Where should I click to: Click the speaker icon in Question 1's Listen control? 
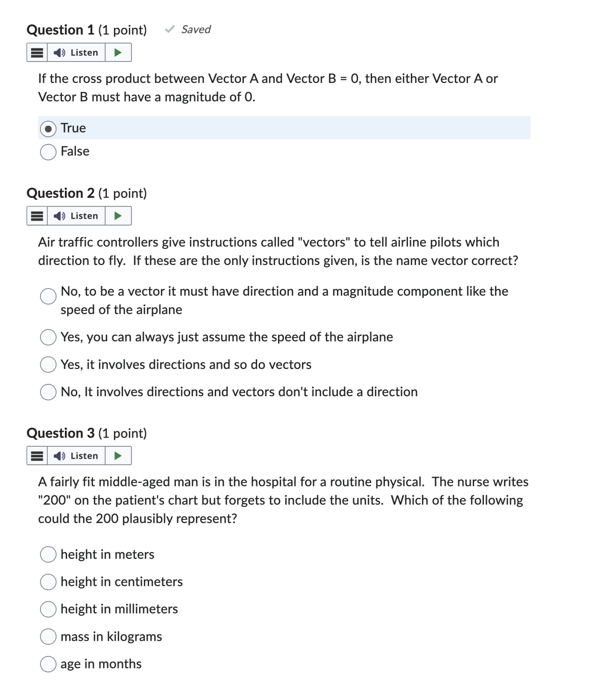(59, 52)
